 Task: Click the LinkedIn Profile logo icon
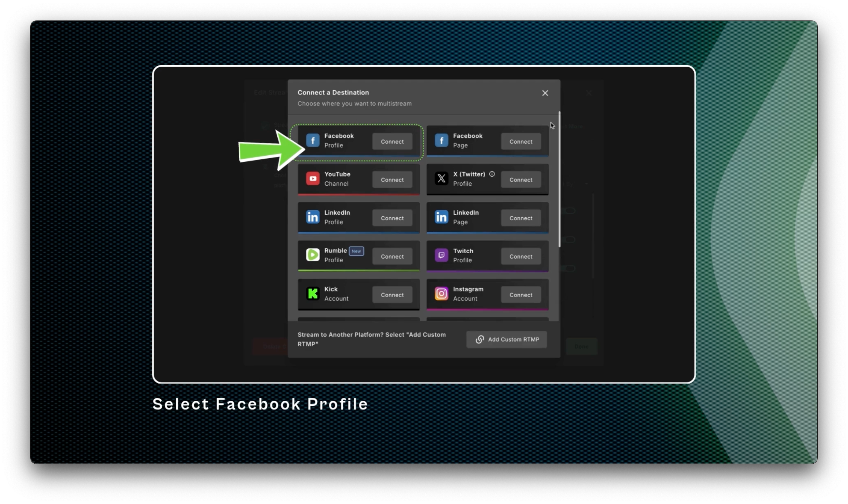click(x=313, y=217)
